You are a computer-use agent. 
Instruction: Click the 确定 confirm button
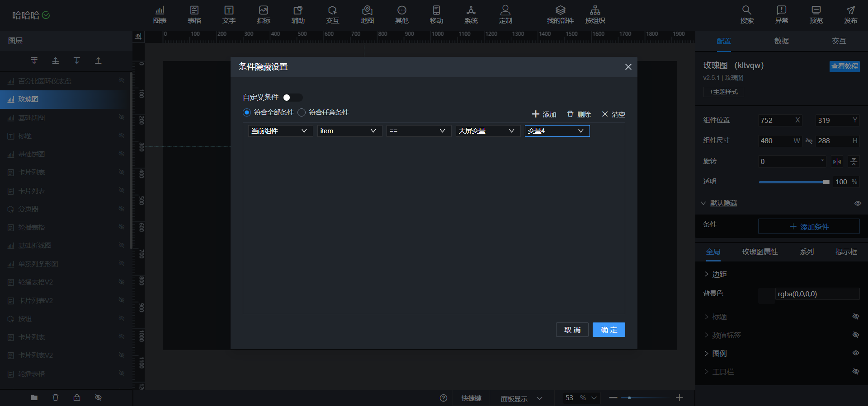[x=609, y=330]
